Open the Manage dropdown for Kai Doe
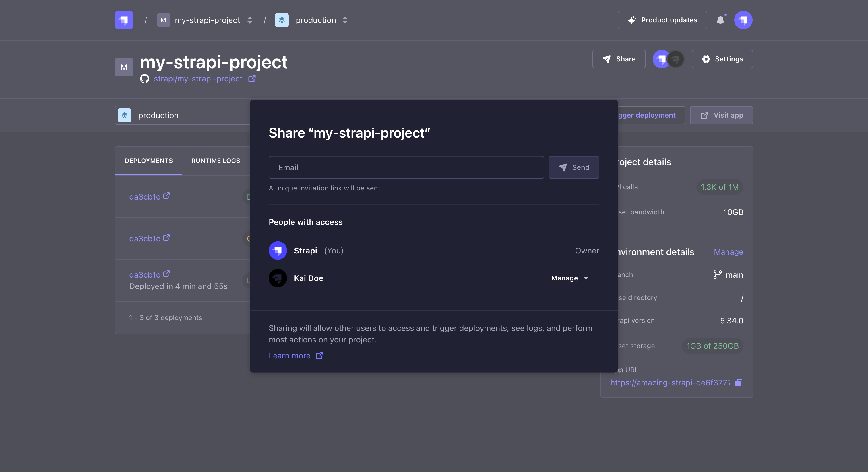The width and height of the screenshot is (868, 472). click(569, 278)
